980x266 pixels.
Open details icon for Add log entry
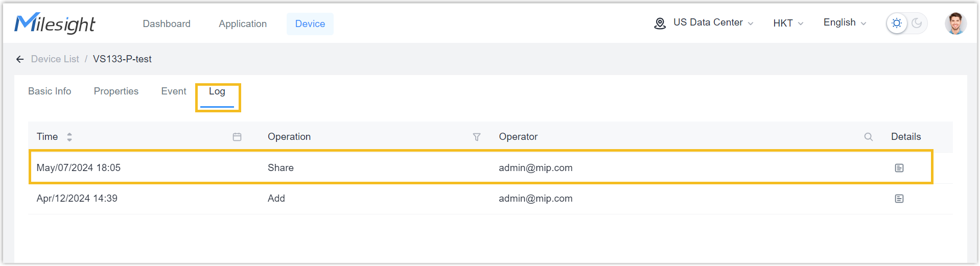tap(899, 199)
